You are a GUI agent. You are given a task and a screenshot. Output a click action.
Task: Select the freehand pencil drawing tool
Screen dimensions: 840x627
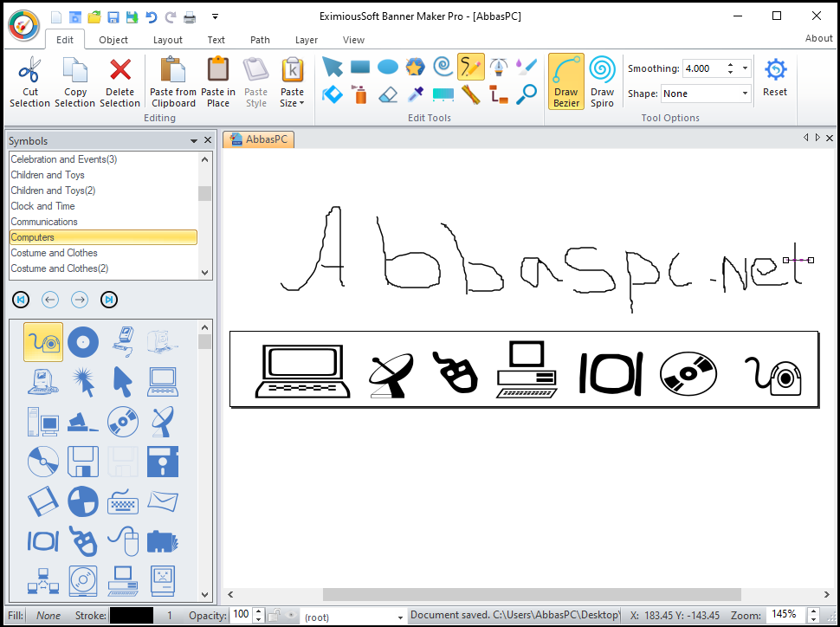[x=471, y=67]
